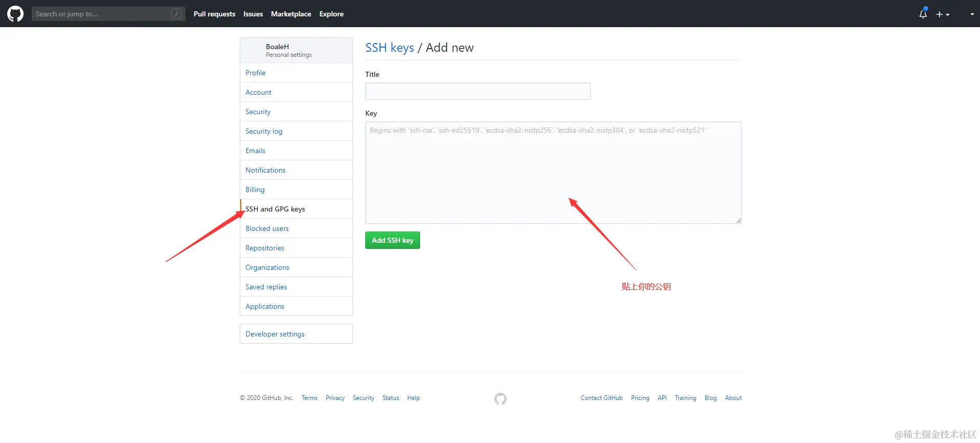
Task: Select Account in settings sidebar
Action: [x=296, y=92]
